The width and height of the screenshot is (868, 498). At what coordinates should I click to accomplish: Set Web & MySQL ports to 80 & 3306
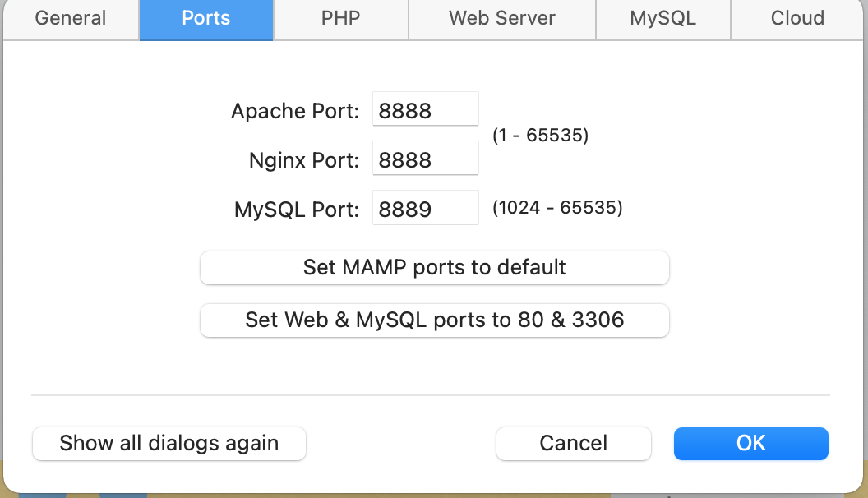tap(434, 320)
